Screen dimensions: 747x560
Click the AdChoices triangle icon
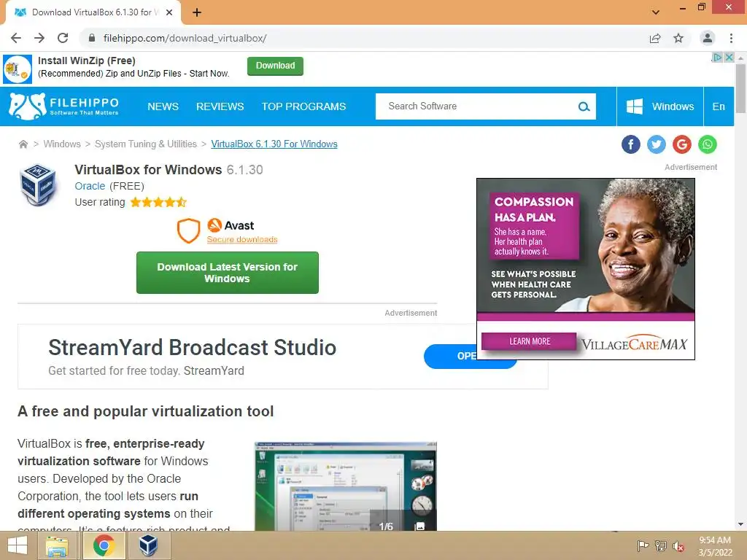pos(717,57)
